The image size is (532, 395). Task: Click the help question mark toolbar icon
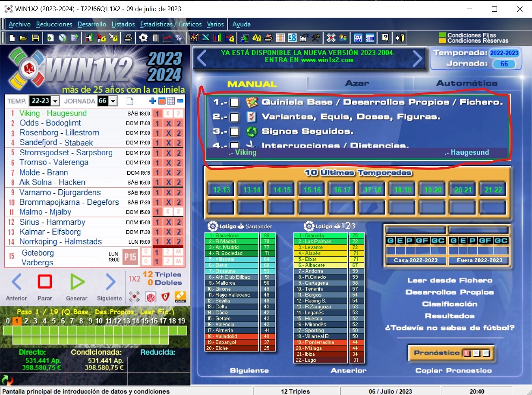[385, 38]
